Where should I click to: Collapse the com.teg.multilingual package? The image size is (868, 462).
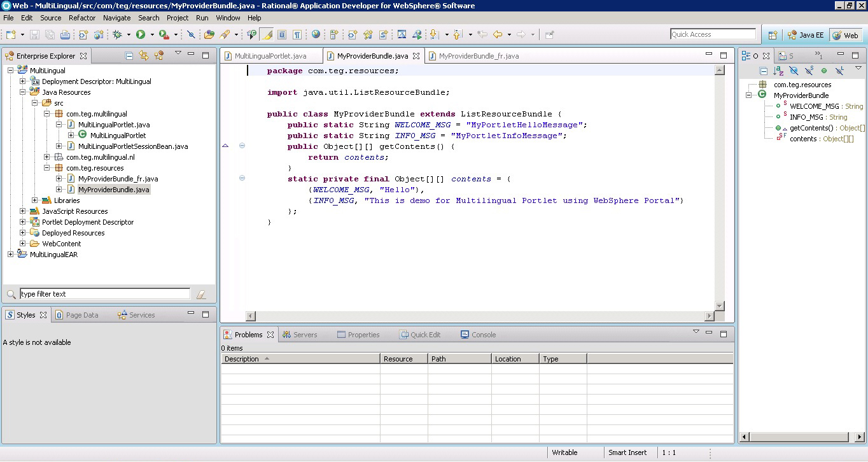pyautogui.click(x=47, y=114)
